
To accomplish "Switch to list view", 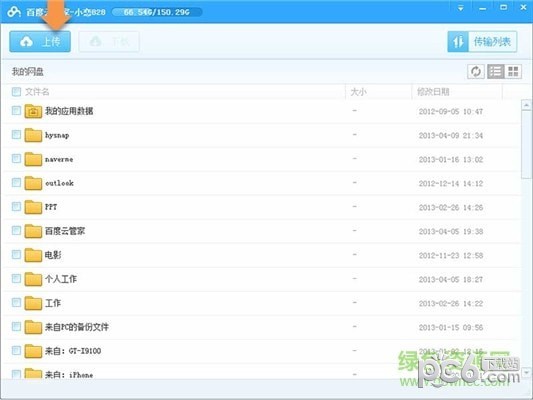I will point(496,71).
